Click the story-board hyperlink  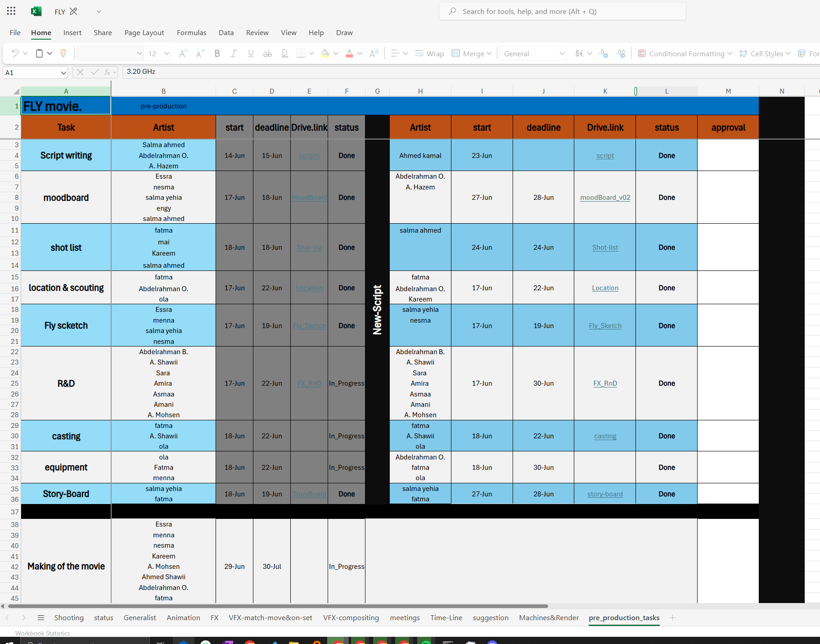pos(605,494)
